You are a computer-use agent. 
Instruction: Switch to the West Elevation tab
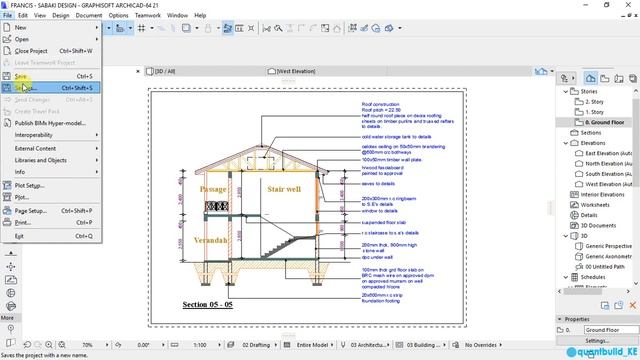pyautogui.click(x=291, y=71)
